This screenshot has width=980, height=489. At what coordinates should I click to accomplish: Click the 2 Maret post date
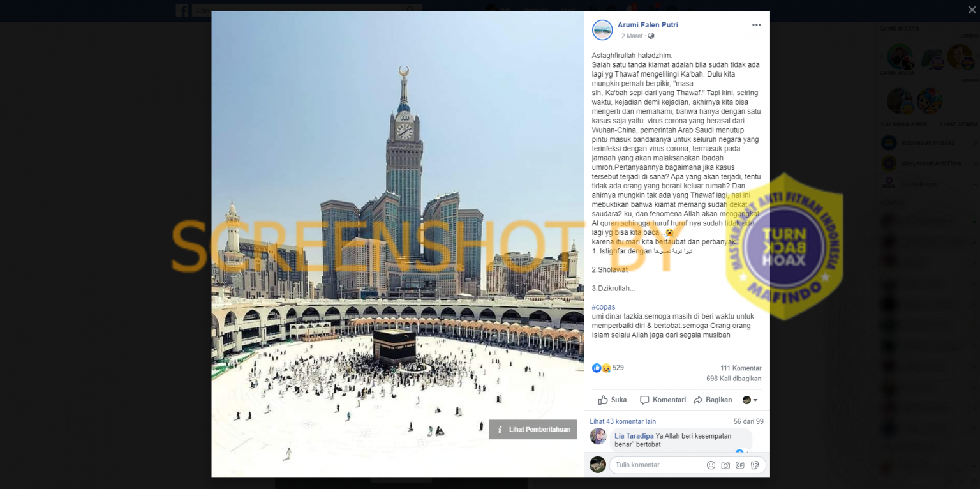632,36
